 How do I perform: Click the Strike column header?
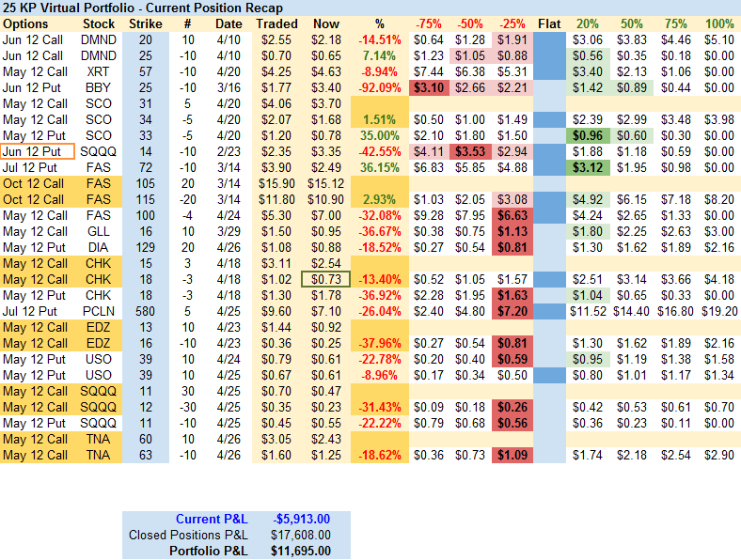tap(144, 23)
